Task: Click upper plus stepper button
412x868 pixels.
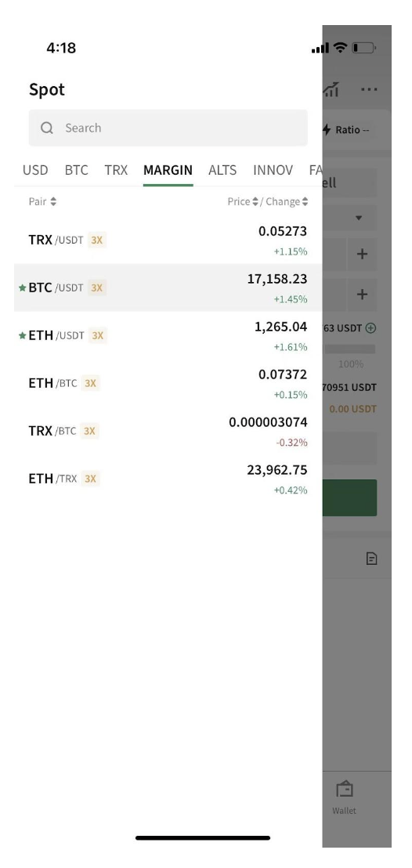Action: pyautogui.click(x=362, y=254)
